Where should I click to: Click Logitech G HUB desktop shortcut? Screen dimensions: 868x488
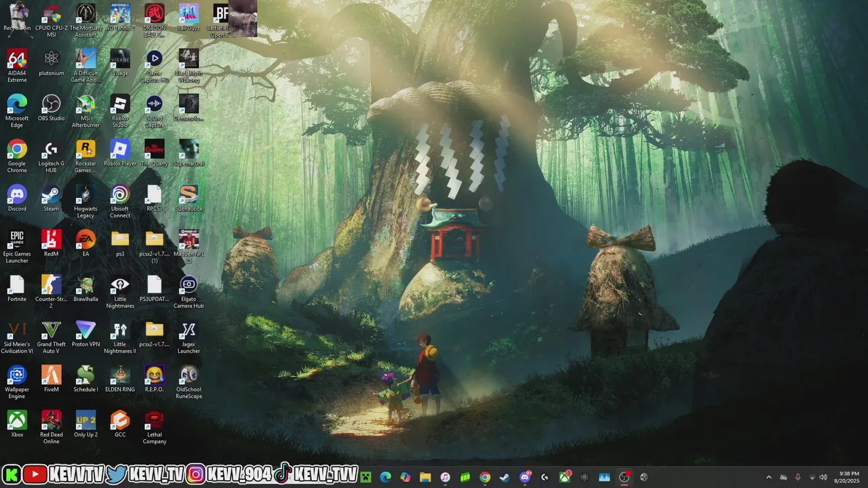[x=52, y=157]
